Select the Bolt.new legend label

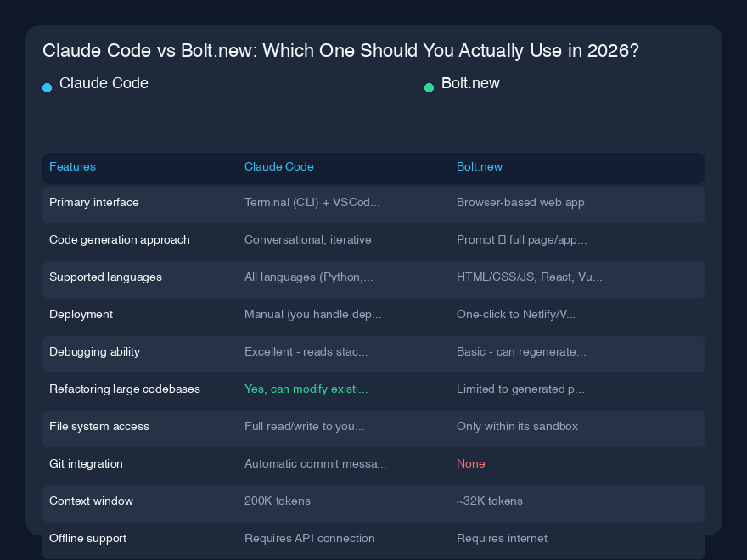pyautogui.click(x=470, y=83)
